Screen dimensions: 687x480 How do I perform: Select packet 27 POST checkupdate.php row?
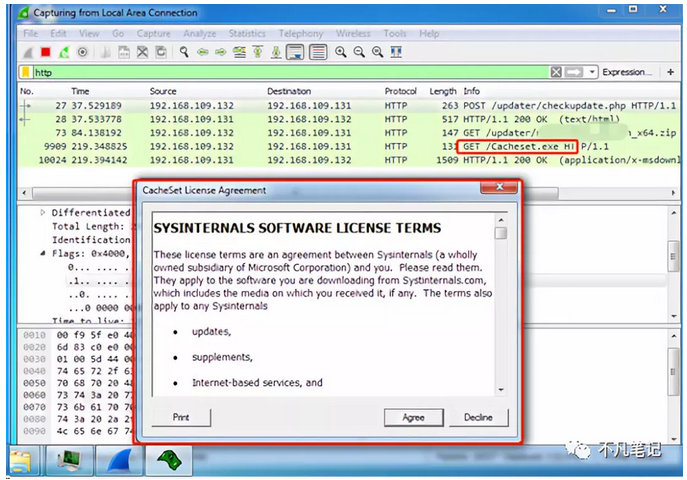pos(349,106)
